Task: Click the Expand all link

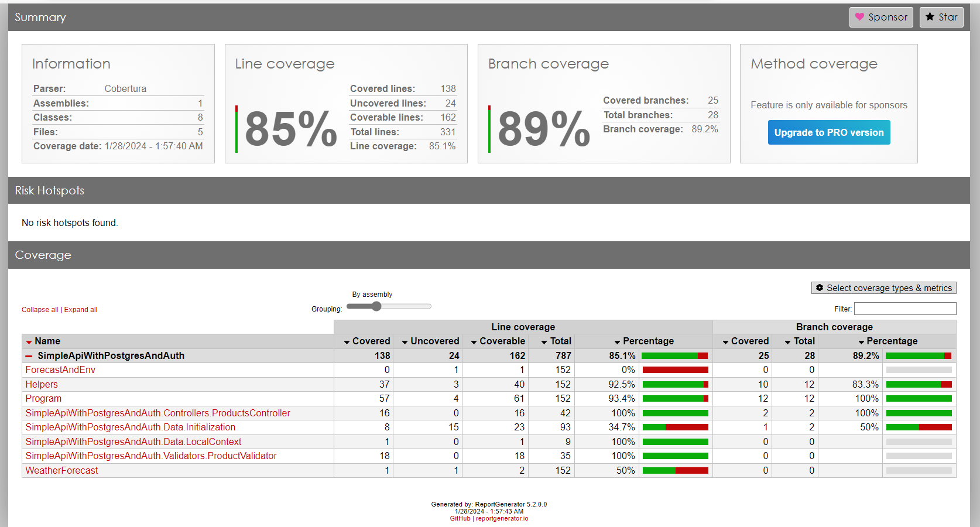Action: 81,310
